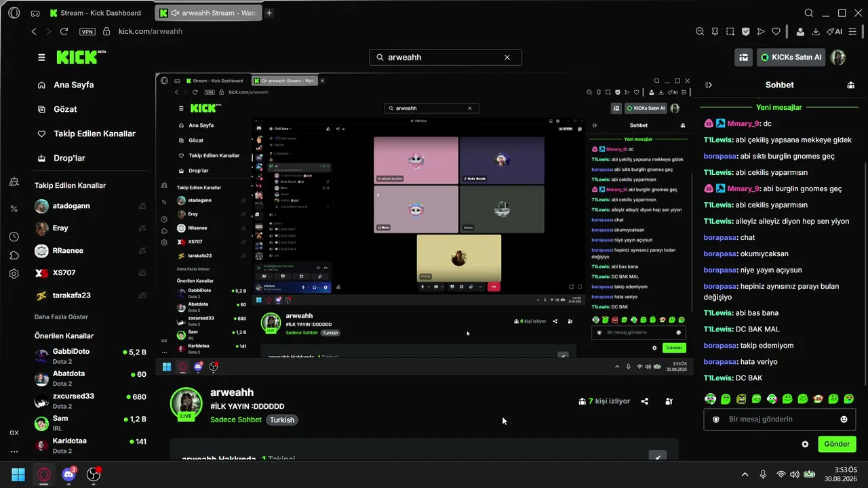Viewport: 868px width, 488px height.
Task: Toggle the ad-blocker shield in toolbar
Action: point(745,31)
